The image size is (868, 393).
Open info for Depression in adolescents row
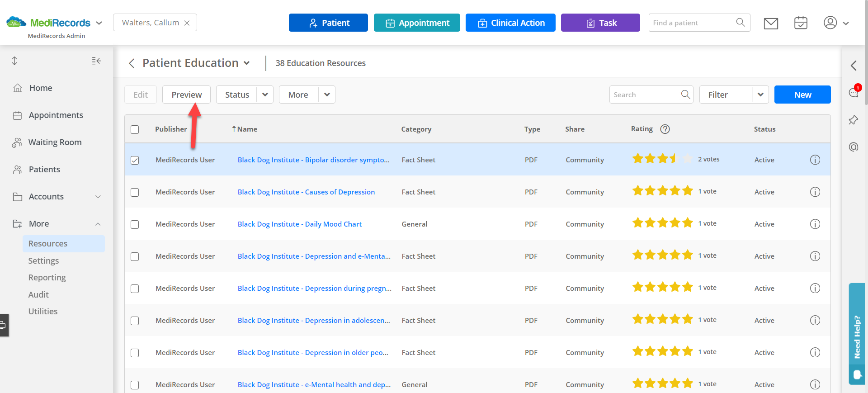point(815,320)
